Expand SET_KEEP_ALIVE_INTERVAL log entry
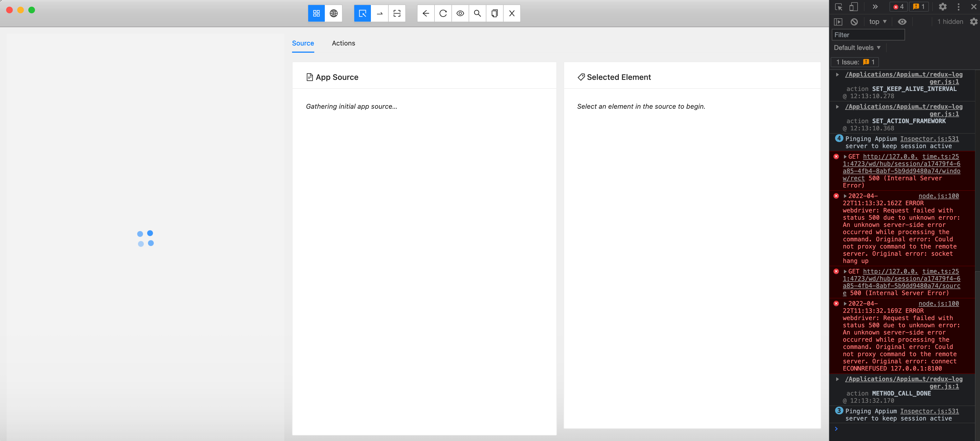 point(837,75)
